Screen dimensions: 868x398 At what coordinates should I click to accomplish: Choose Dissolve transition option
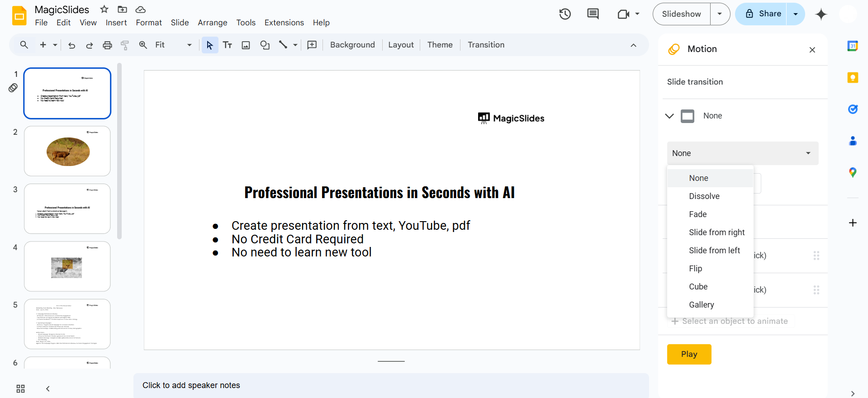(x=710, y=196)
